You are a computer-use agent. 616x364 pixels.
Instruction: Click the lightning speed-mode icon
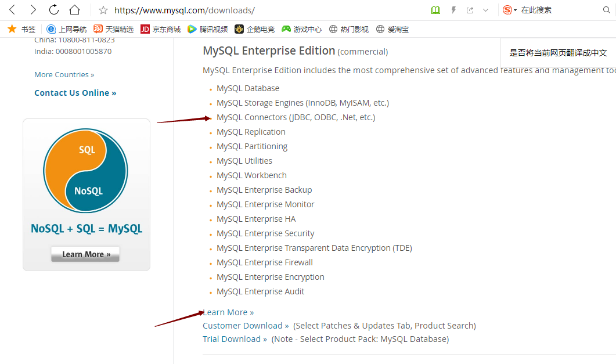click(453, 10)
